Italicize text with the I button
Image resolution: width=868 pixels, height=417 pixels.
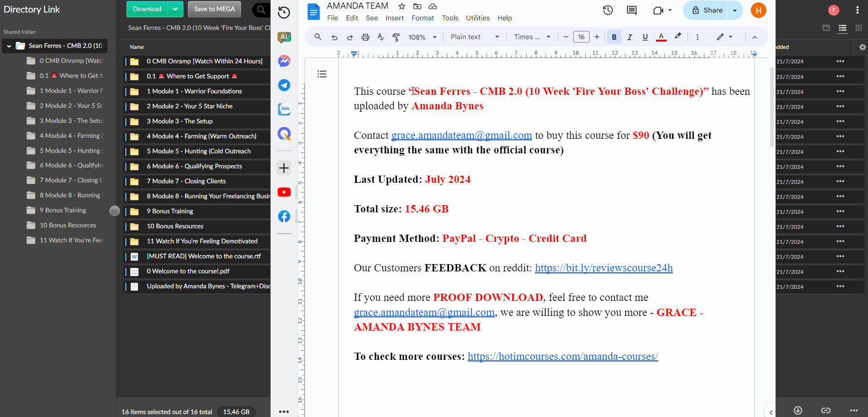click(630, 37)
